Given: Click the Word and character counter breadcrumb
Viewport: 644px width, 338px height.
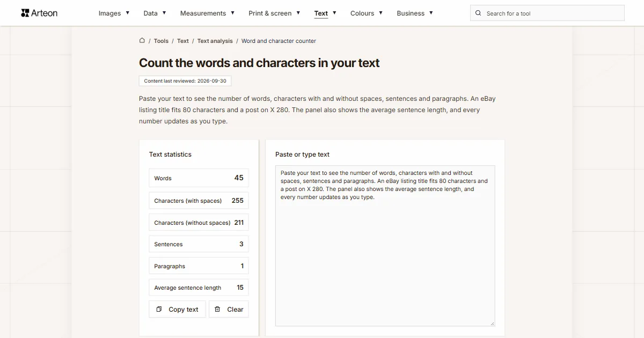Looking at the screenshot, I should 279,41.
